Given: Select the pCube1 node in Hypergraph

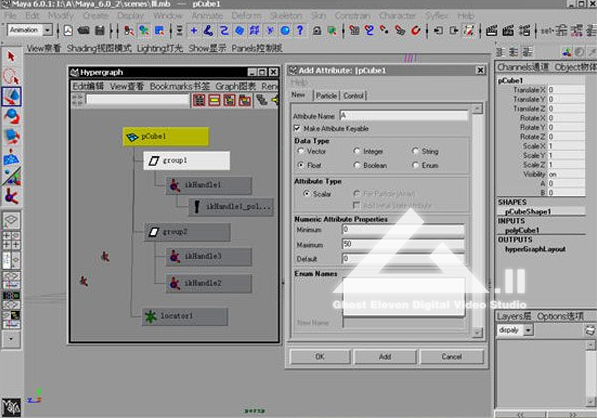Looking at the screenshot, I should click(166, 136).
